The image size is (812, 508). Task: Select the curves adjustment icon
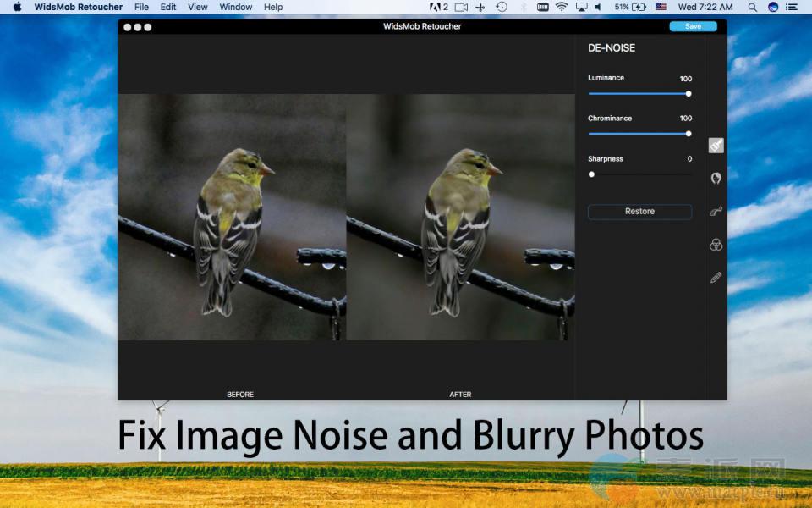(716, 212)
